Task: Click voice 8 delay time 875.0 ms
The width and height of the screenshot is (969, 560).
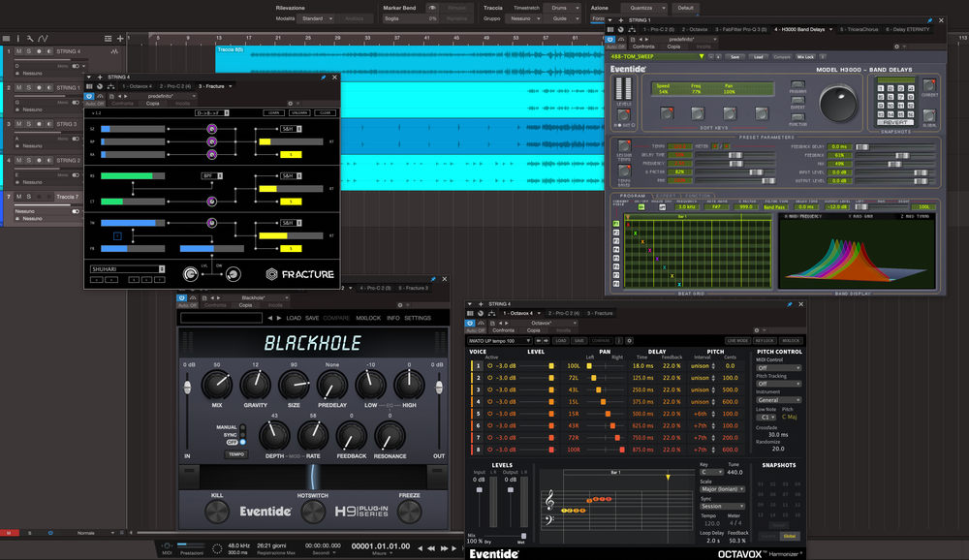Action: (642, 450)
